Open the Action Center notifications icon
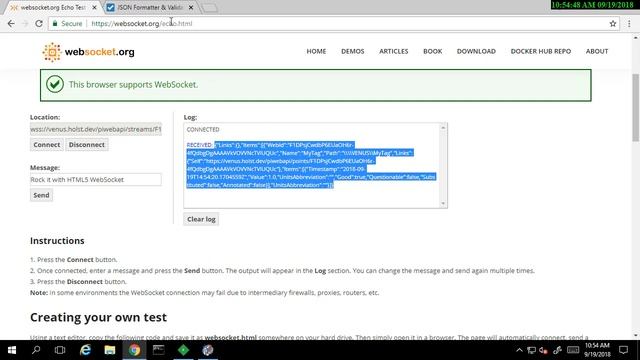The image size is (640, 360). (623, 350)
